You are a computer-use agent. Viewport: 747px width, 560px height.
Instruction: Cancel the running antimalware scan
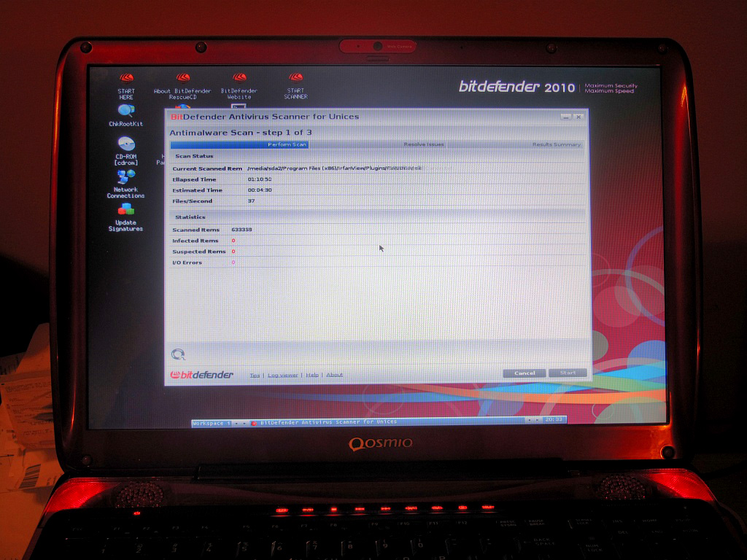[525, 373]
